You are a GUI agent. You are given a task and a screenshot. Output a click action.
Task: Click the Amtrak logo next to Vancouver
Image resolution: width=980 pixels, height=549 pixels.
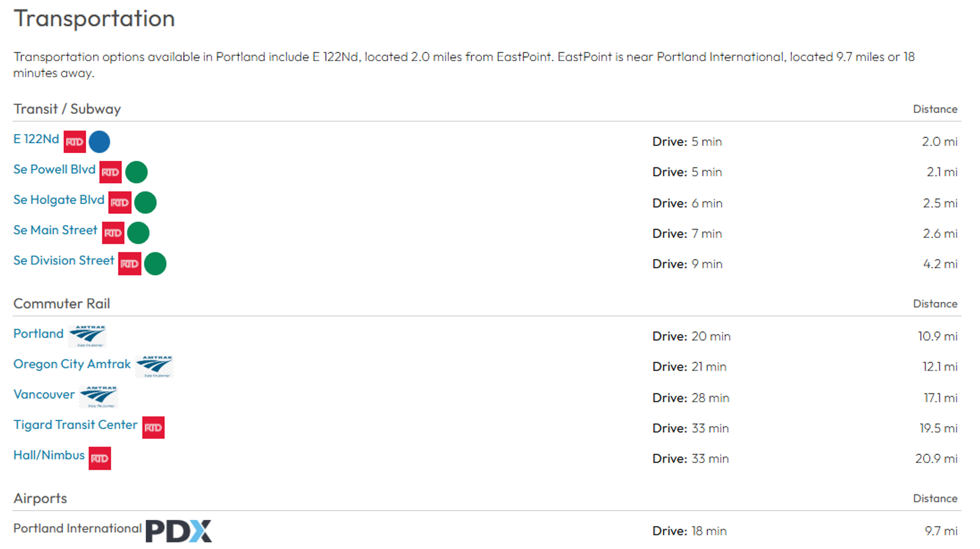point(98,397)
